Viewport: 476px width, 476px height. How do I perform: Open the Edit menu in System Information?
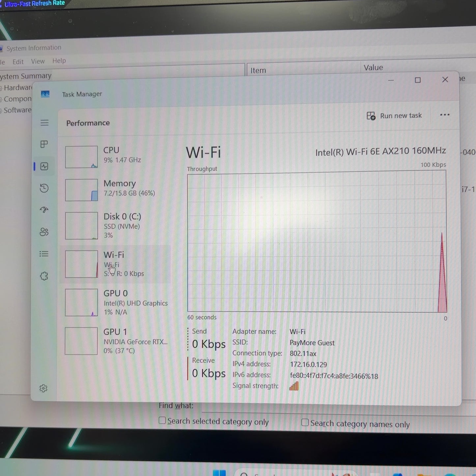tap(18, 62)
